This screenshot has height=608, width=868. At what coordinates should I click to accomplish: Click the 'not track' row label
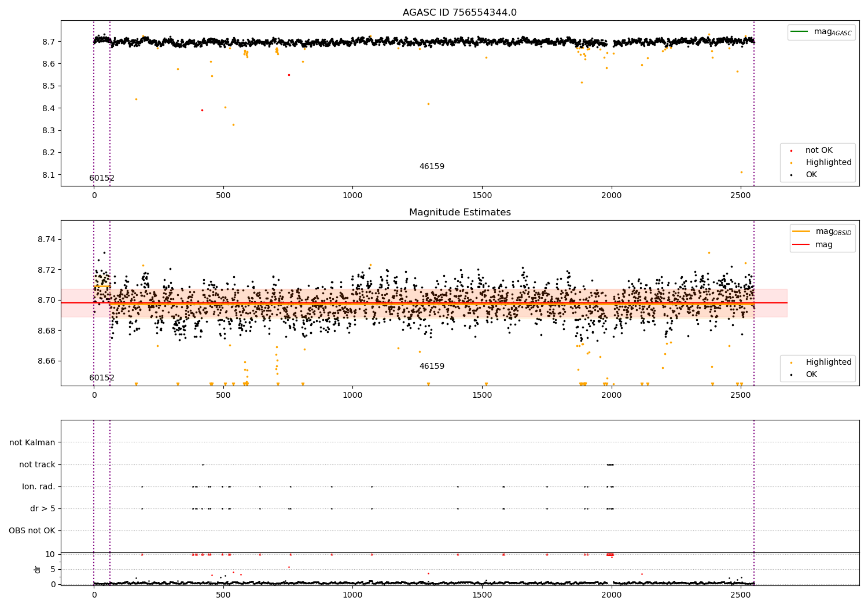[37, 464]
